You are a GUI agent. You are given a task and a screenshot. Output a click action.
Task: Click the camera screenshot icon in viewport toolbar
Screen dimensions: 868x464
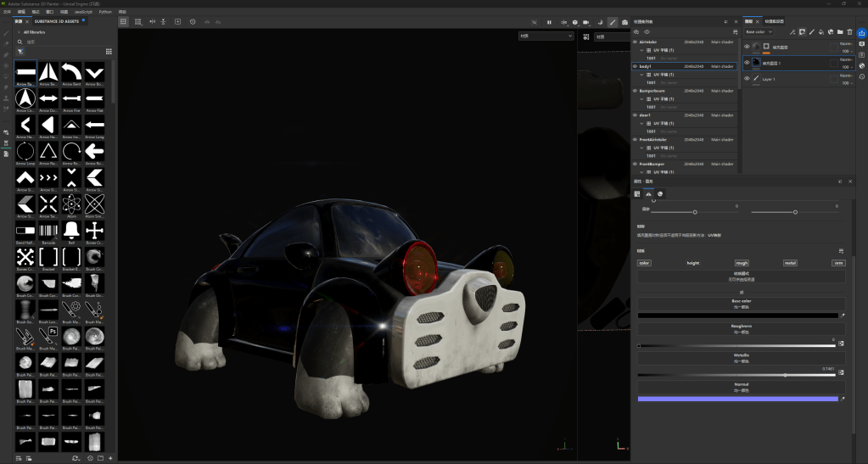click(x=625, y=21)
